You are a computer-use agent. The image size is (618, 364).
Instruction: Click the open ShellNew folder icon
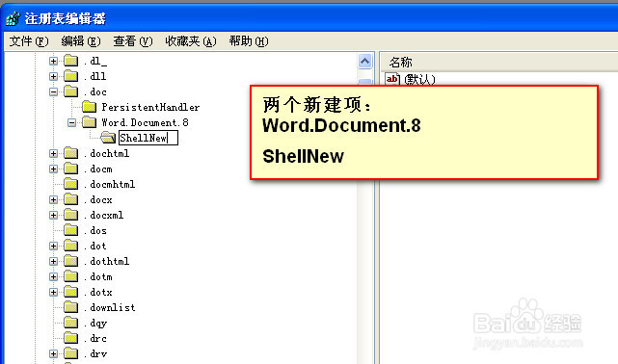click(108, 138)
